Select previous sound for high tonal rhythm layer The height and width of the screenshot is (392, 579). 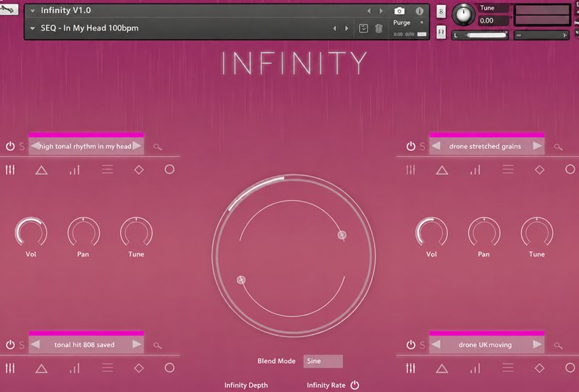pos(35,146)
